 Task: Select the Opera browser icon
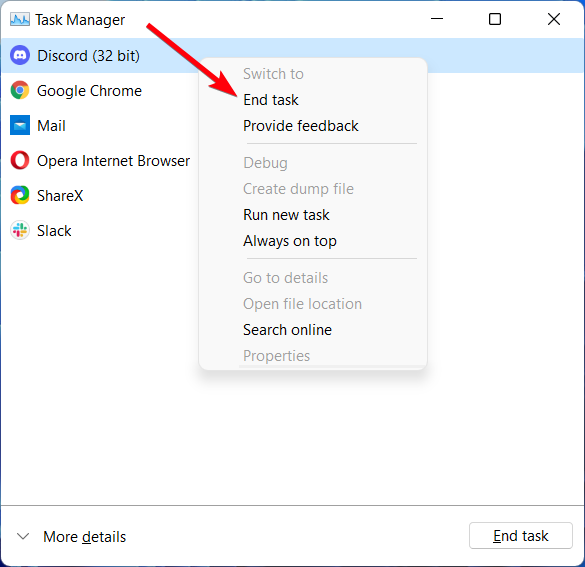(x=20, y=160)
